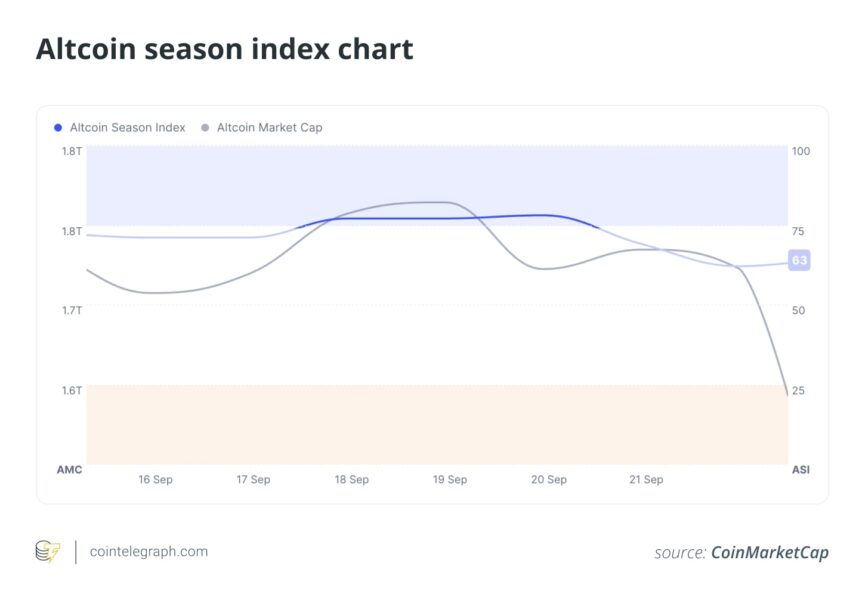865x600 pixels.
Task: Click the blue Altcoin Season Index dot
Action: tap(58, 128)
